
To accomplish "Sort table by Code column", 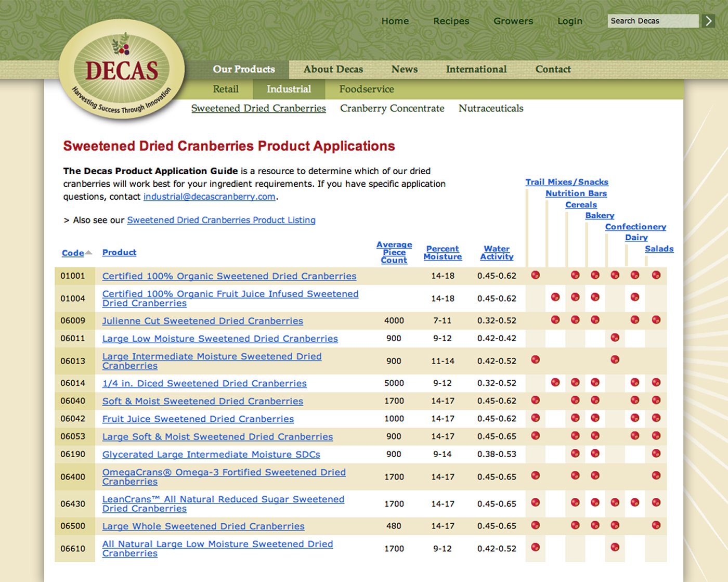I will [73, 253].
